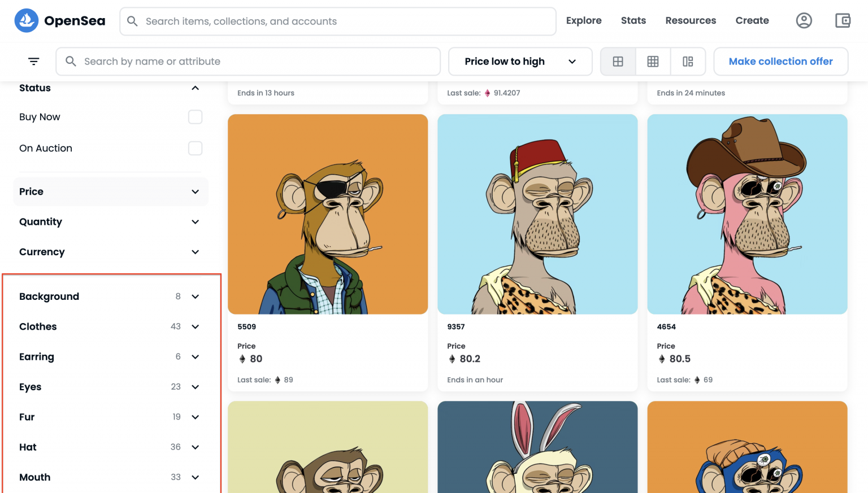Open the Stats menu
Screen dimensions: 868x493
point(633,20)
